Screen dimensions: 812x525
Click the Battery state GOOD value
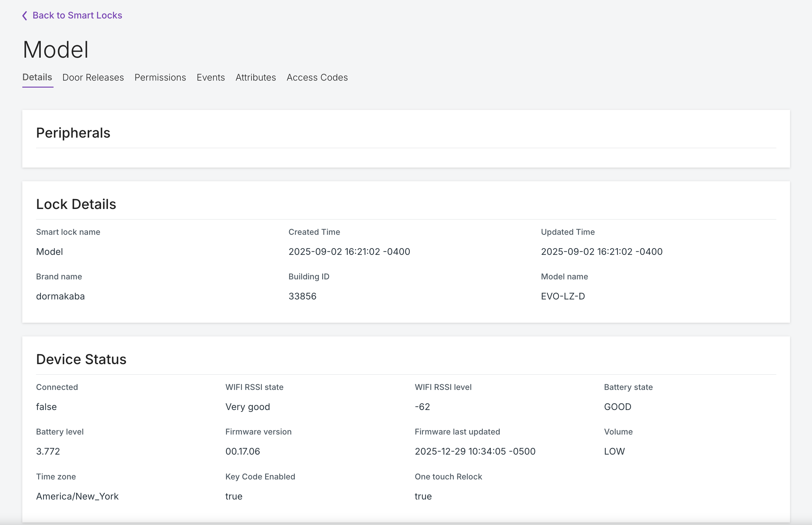pos(618,407)
